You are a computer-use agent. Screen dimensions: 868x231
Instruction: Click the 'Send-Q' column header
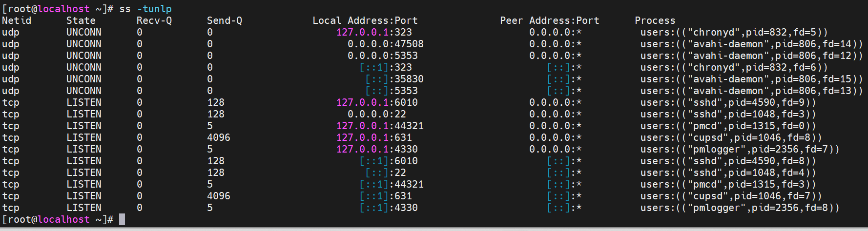tap(225, 20)
